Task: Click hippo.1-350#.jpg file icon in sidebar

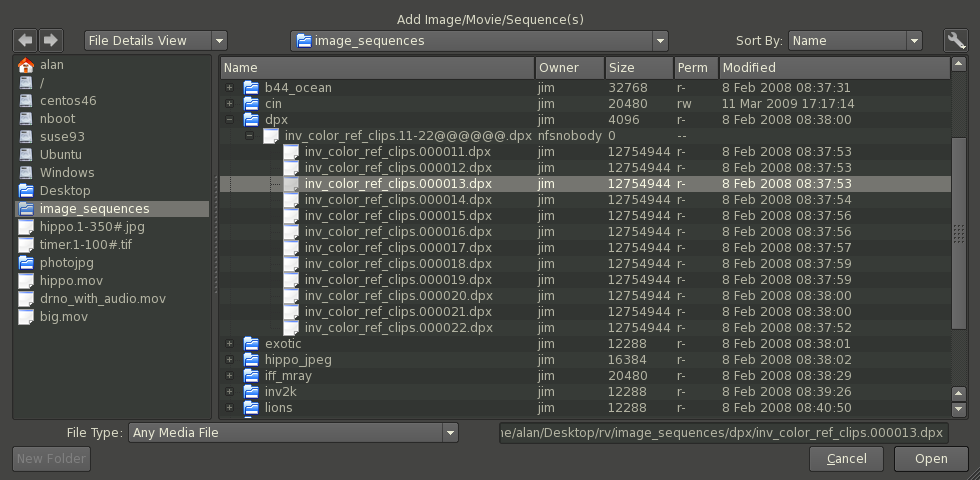Action: [26, 227]
